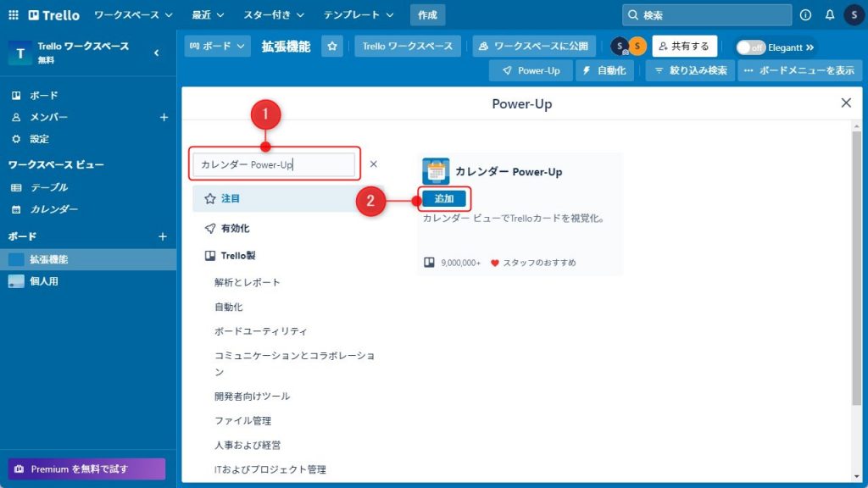The height and width of the screenshot is (488, 868).
Task: Open the 自動化 toolbar button
Action: tap(605, 71)
